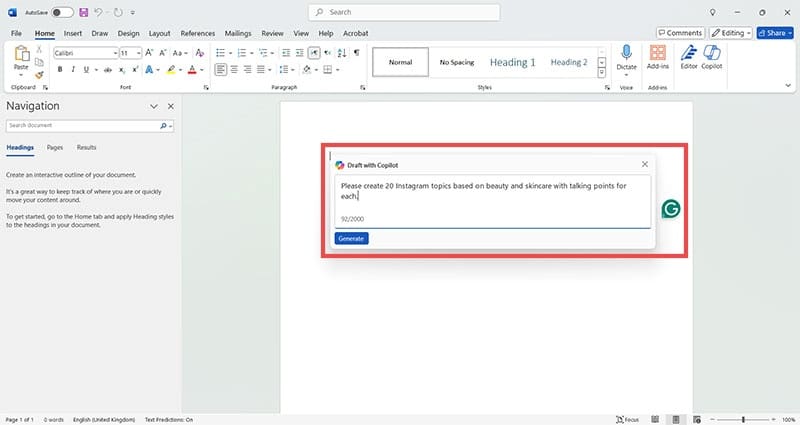The height and width of the screenshot is (425, 800).
Task: Open the File menu
Action: tap(16, 33)
